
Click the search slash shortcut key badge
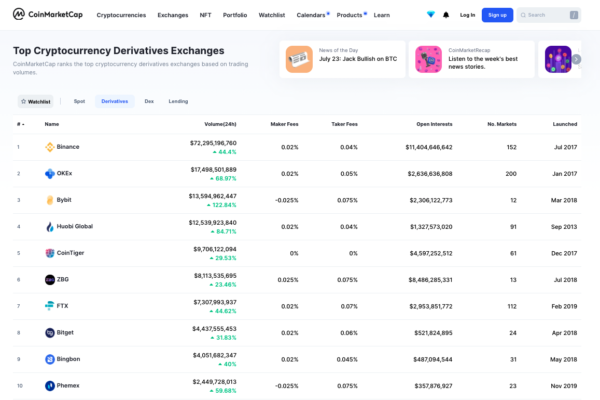574,15
